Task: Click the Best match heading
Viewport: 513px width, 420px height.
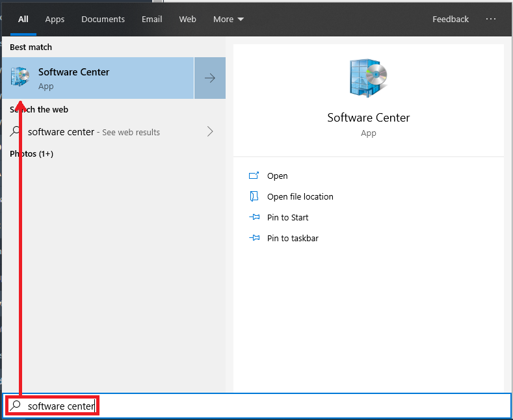Action: coord(31,47)
